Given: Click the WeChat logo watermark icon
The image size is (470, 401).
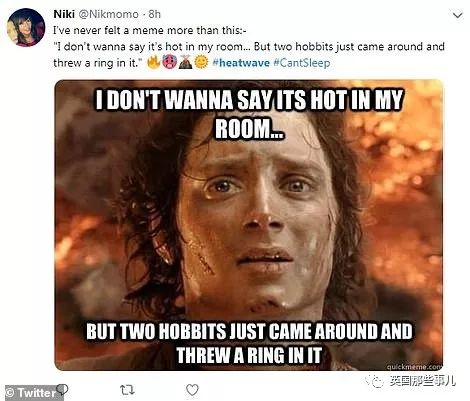Looking at the screenshot, I should (375, 380).
